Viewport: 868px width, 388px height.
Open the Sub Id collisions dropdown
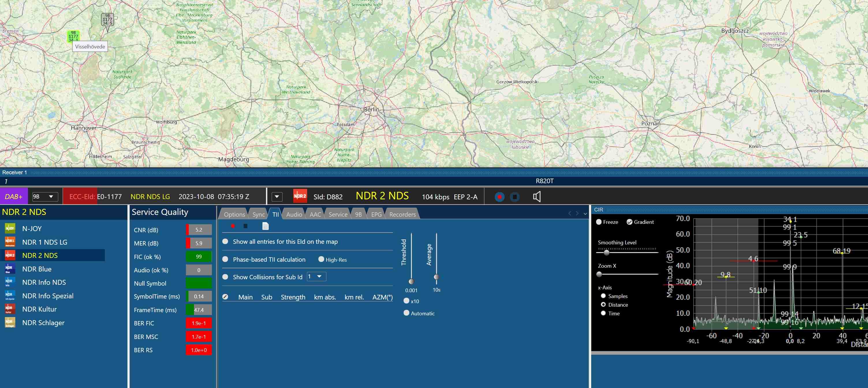coord(316,277)
